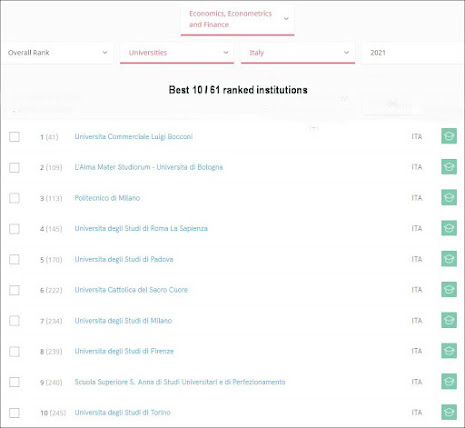
Task: Open Universita degli Studi di Torino link
Action: (122, 413)
